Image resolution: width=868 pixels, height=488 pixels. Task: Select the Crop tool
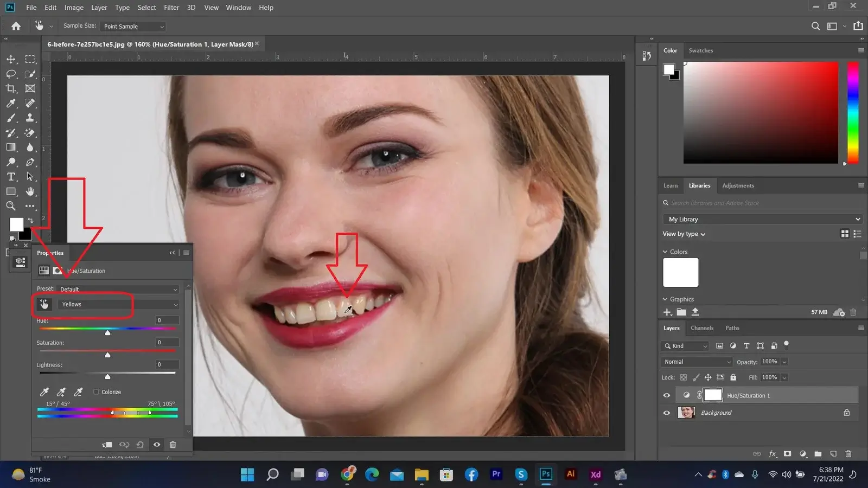(11, 88)
